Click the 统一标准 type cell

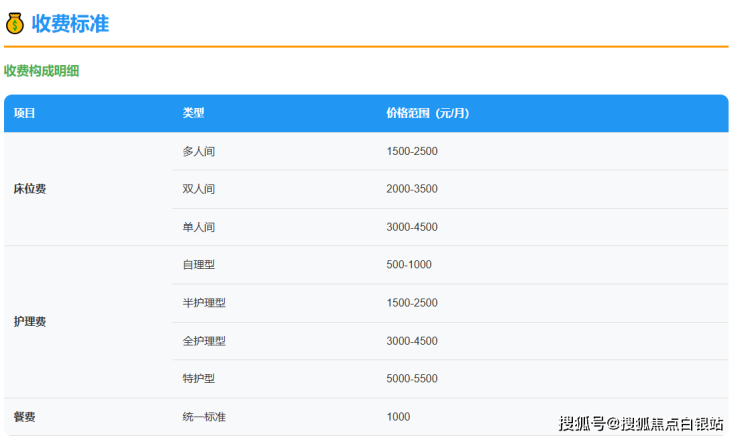204,417
